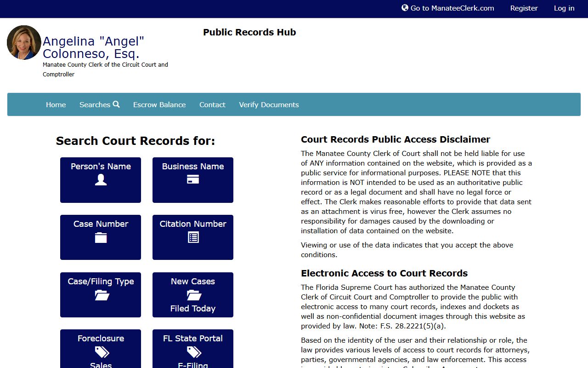Click the Log in link
Image resolution: width=588 pixels, height=368 pixels.
tap(564, 8)
